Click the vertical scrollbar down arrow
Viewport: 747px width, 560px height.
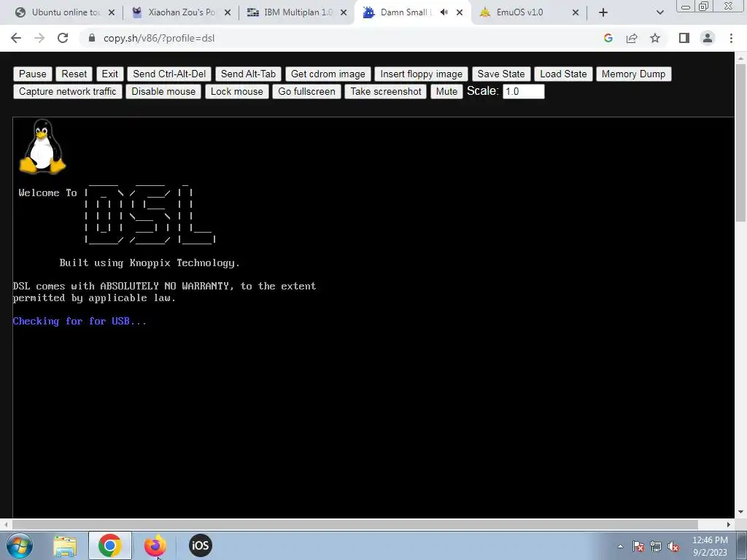coord(741,512)
